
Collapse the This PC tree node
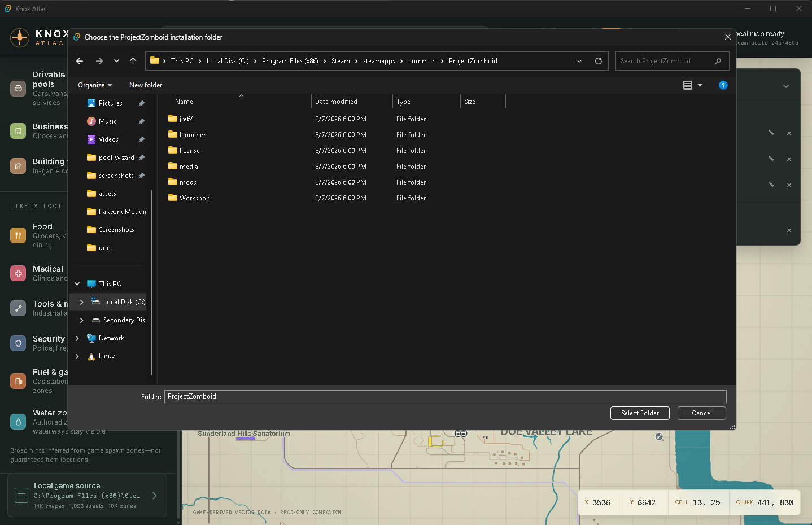click(x=77, y=284)
